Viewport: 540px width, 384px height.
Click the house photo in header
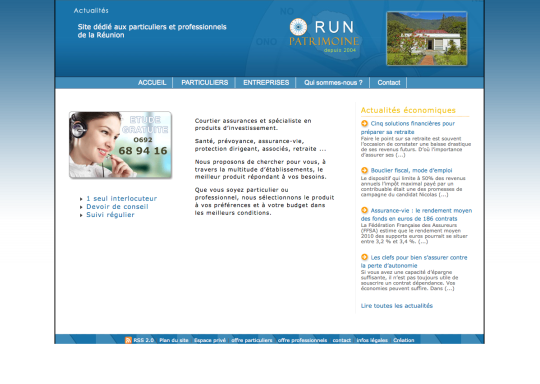pos(427,39)
